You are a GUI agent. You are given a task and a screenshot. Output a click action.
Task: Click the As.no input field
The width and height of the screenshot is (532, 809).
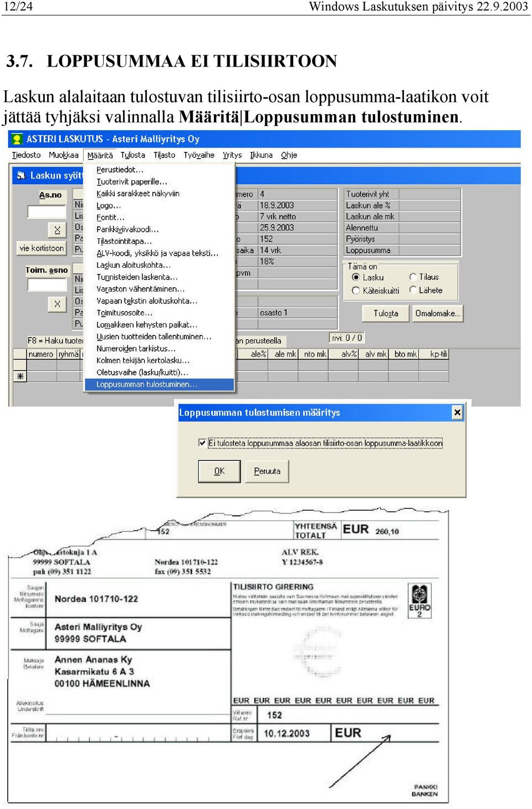tap(47, 212)
